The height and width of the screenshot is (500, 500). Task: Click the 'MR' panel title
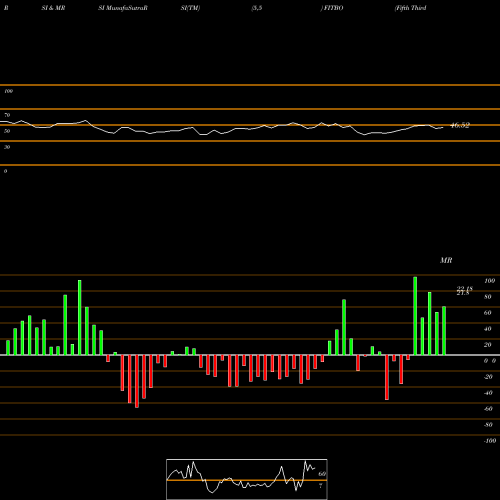(x=446, y=260)
